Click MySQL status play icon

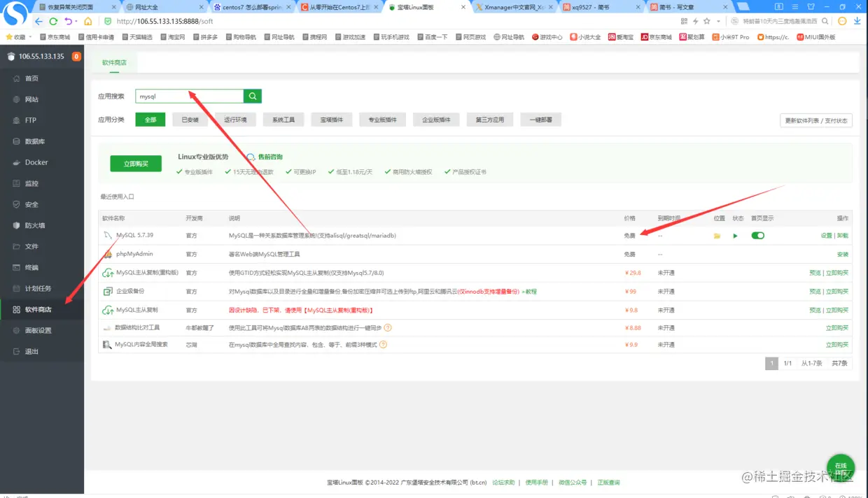point(735,236)
